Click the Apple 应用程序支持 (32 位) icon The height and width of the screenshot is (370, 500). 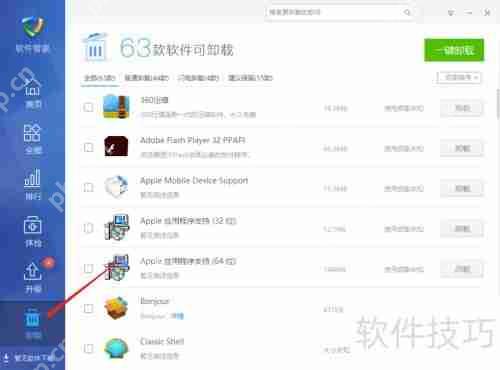pos(117,227)
